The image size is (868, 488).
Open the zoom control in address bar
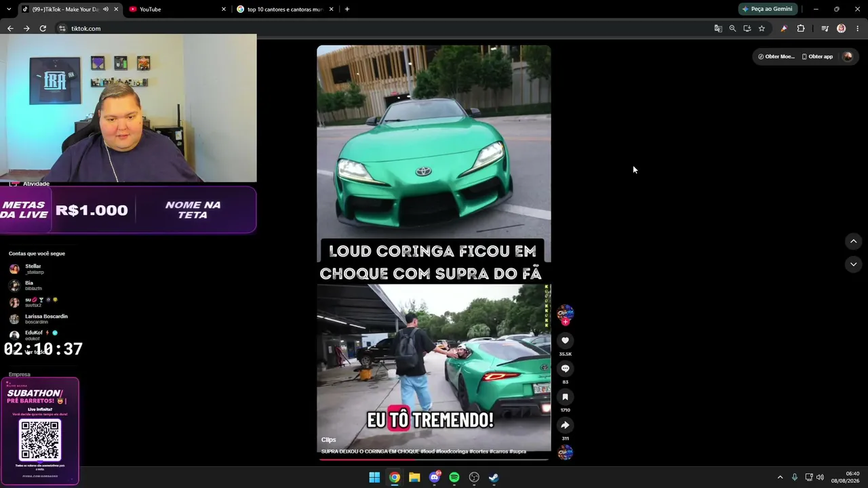click(x=732, y=28)
